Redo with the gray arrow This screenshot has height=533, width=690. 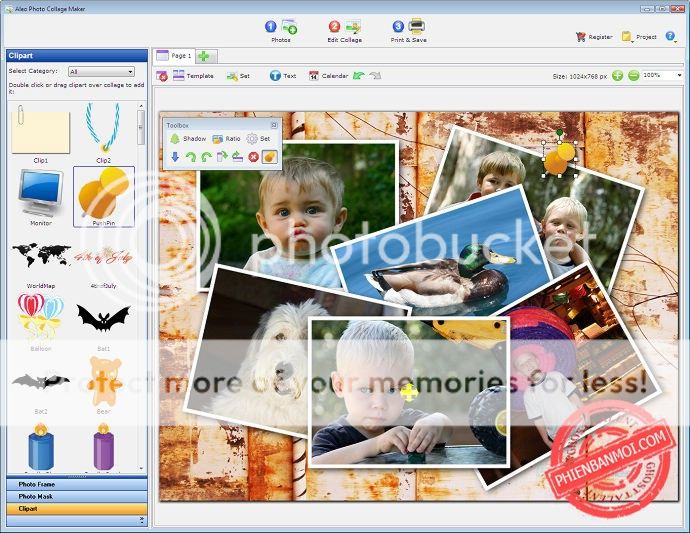click(x=375, y=76)
